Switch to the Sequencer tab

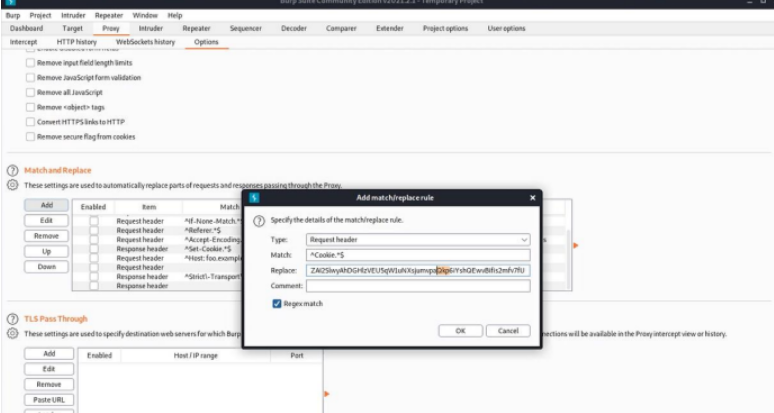coord(245,29)
